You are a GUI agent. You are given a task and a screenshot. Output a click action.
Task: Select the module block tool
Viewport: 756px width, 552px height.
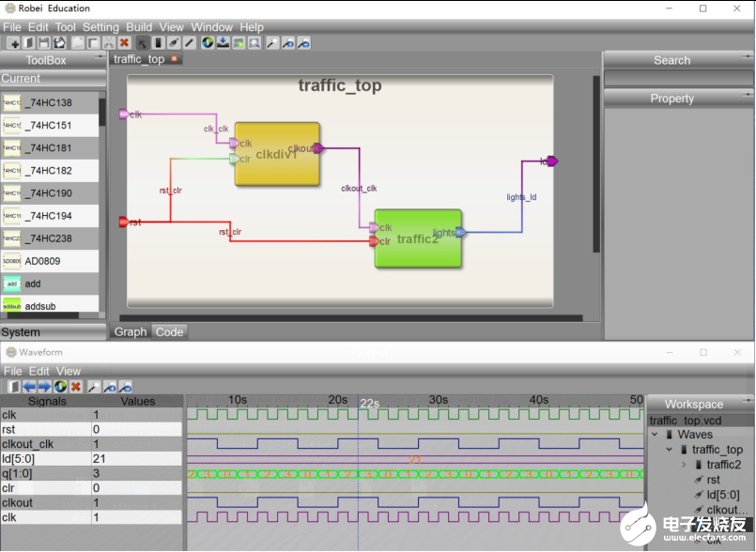158,43
